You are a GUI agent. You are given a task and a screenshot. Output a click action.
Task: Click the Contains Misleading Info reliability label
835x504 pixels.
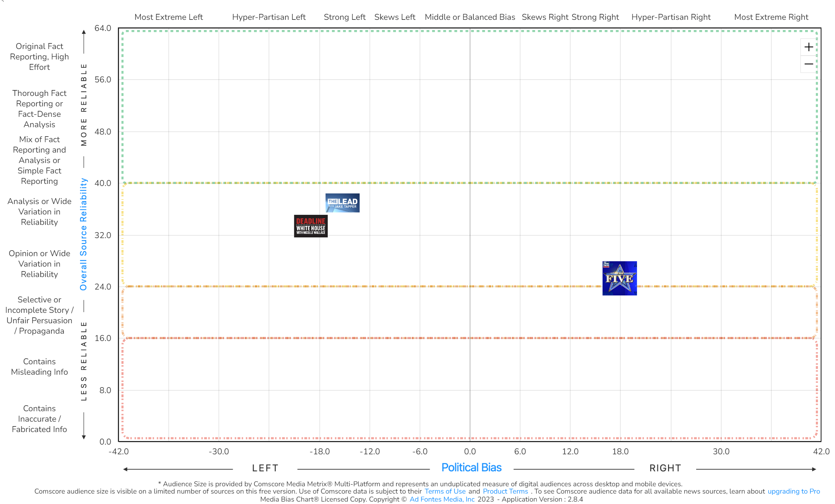[39, 367]
